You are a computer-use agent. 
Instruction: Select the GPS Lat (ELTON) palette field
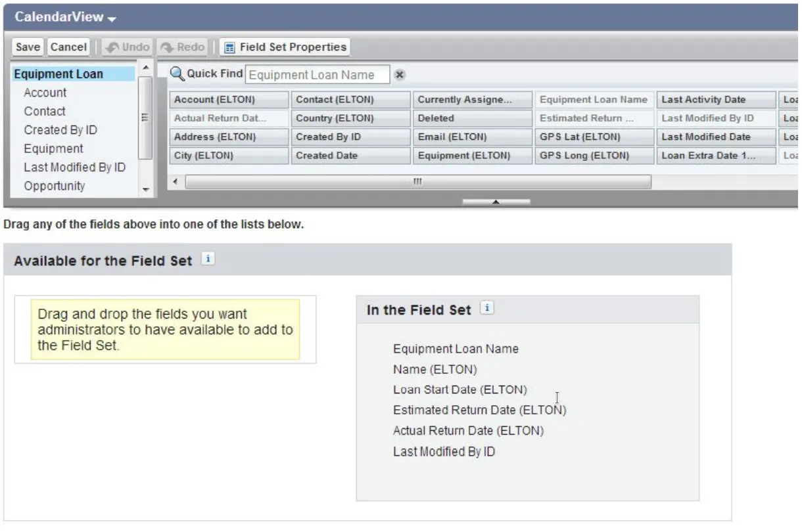594,137
